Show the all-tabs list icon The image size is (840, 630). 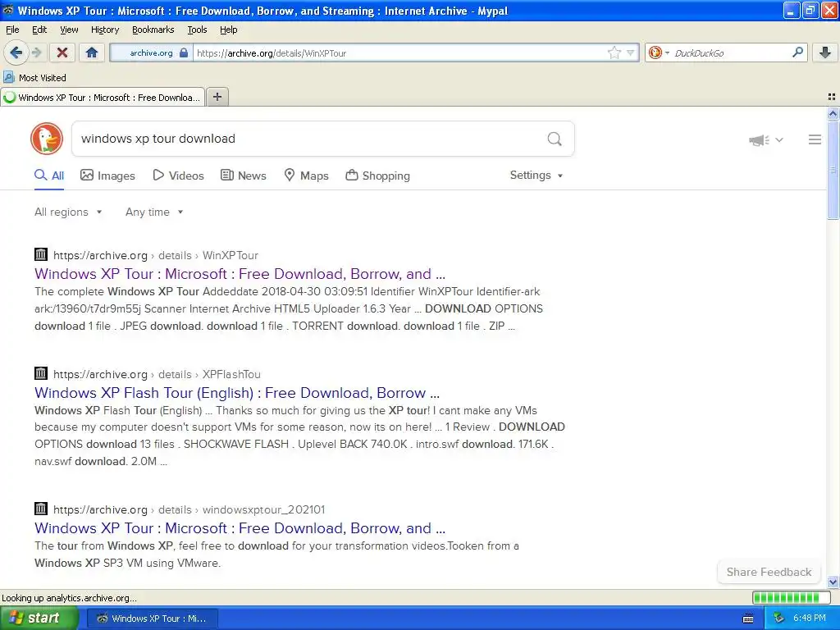832,97
